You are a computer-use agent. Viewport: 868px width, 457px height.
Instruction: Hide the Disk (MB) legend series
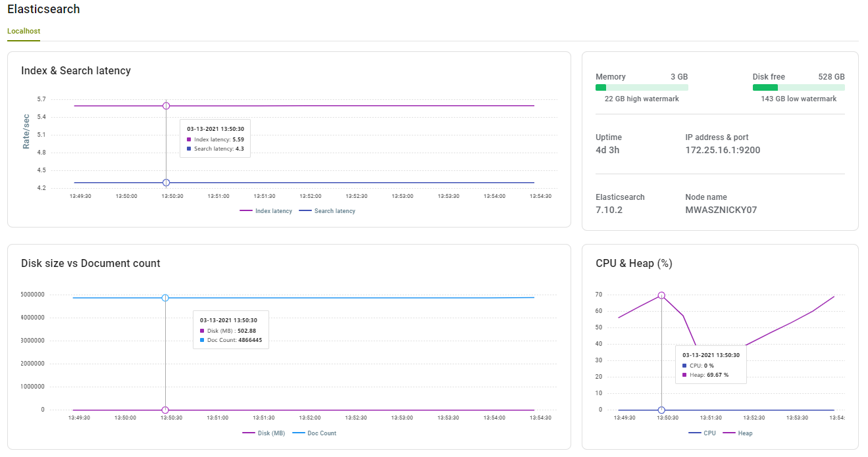(x=264, y=433)
